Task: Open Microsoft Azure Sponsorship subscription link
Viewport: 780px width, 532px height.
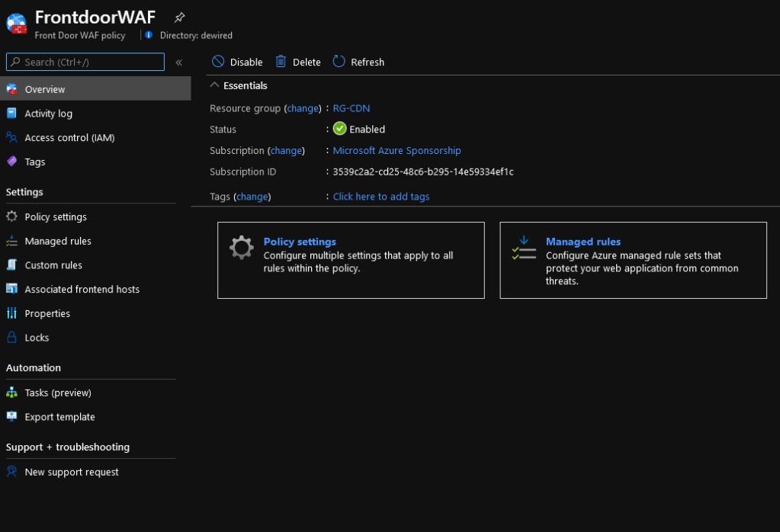Action: [x=396, y=151]
